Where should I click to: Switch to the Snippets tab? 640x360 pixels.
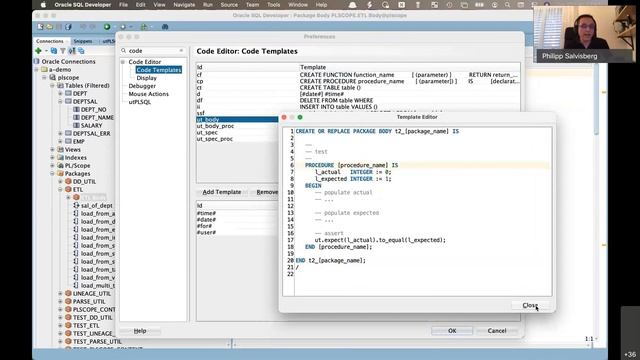point(83,41)
